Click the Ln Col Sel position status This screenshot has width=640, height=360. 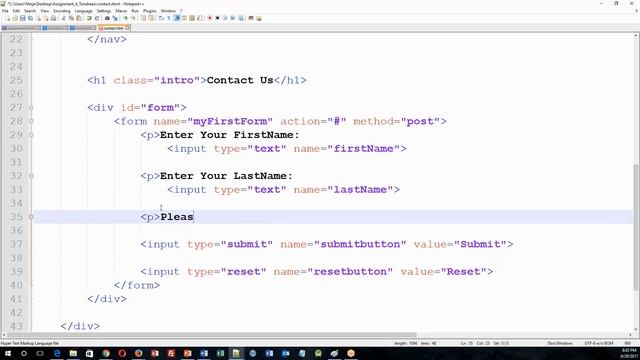(x=484, y=343)
